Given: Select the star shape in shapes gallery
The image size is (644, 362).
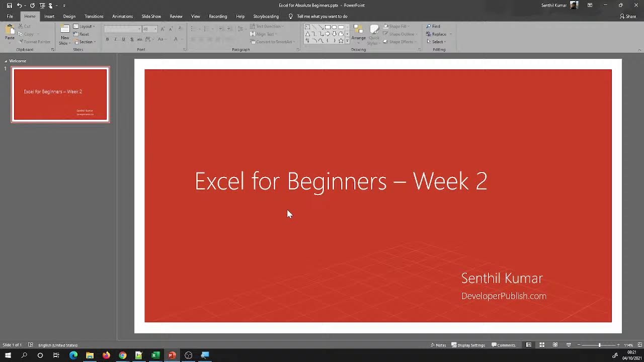Looking at the screenshot, I should point(340,41).
